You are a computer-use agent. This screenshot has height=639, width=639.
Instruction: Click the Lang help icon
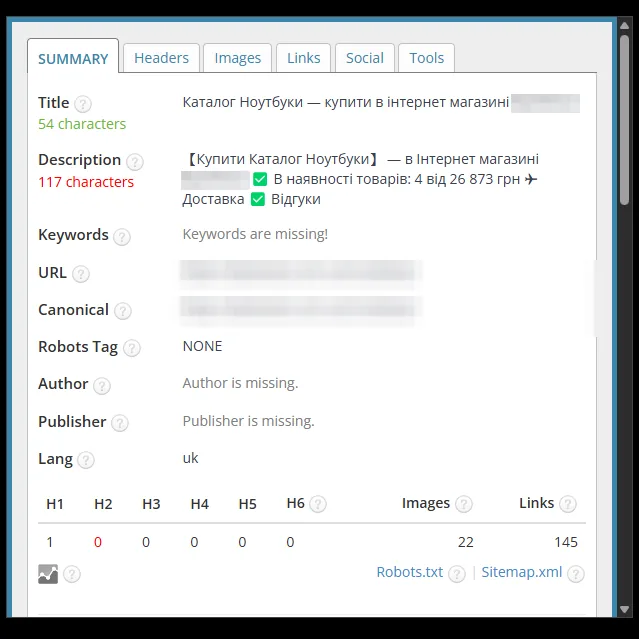click(x=86, y=460)
